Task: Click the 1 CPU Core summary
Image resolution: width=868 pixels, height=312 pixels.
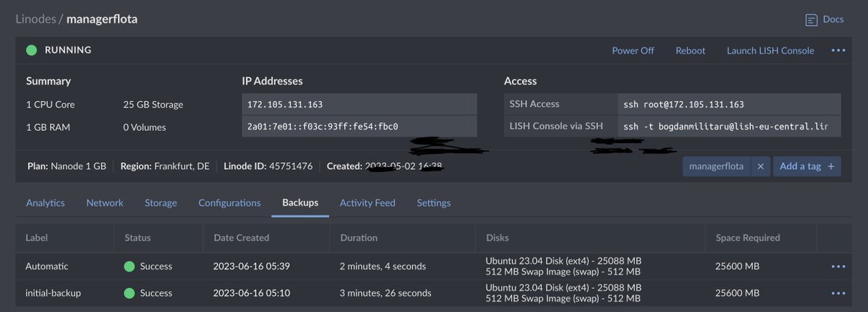Action: (51, 104)
